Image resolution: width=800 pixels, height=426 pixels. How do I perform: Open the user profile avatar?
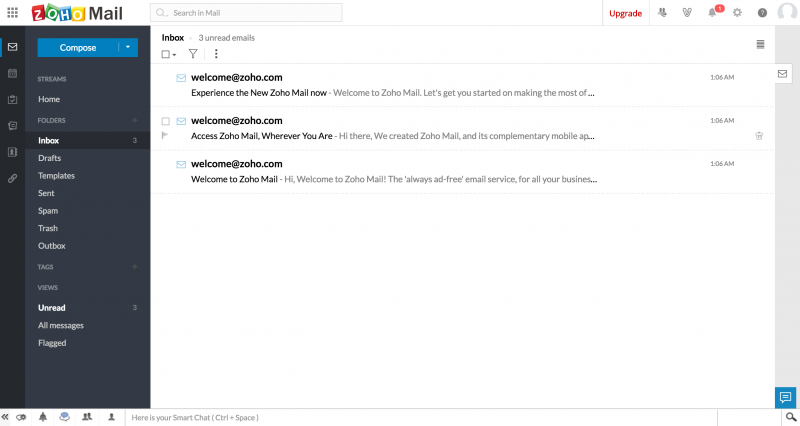tap(787, 12)
